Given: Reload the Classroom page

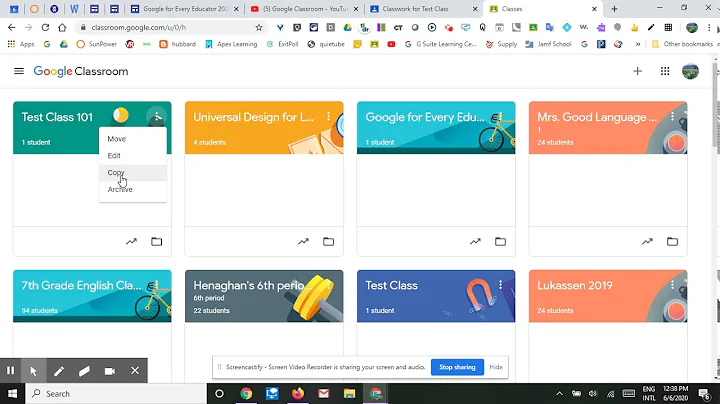Looking at the screenshot, I should [45, 28].
